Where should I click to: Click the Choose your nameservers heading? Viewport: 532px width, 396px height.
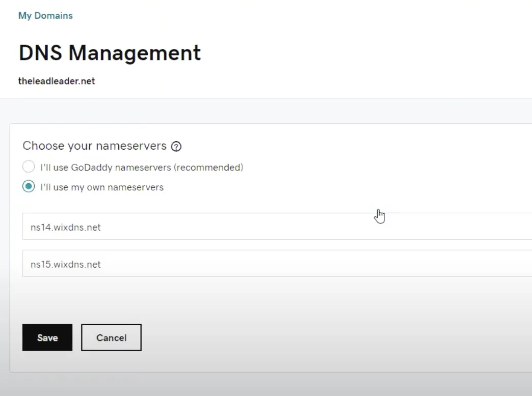[x=95, y=146]
